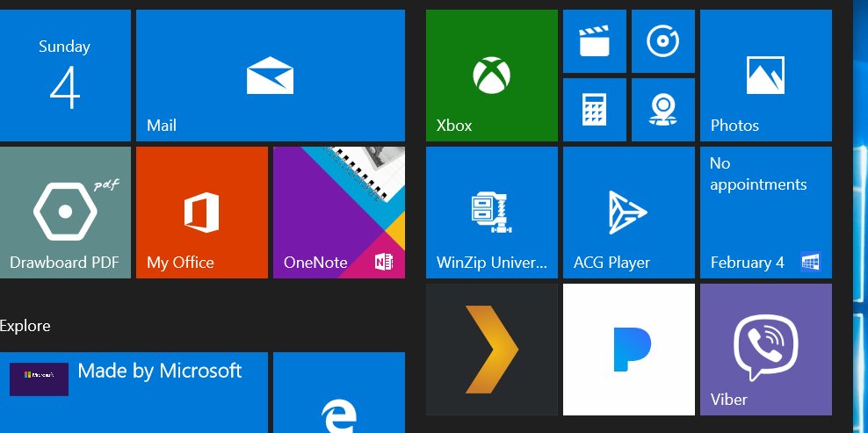
Task: Open the ACG Player tile
Action: [x=629, y=212]
